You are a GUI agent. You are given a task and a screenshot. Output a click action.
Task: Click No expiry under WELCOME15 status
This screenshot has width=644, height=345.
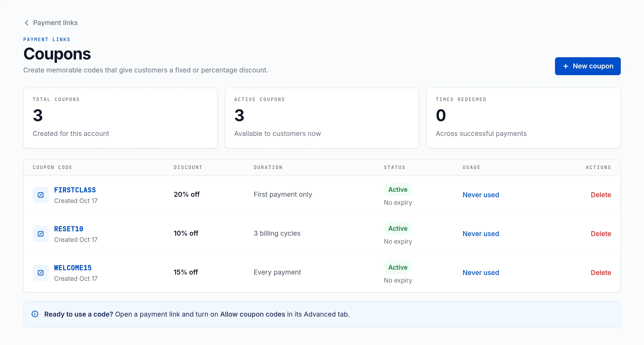(x=398, y=280)
